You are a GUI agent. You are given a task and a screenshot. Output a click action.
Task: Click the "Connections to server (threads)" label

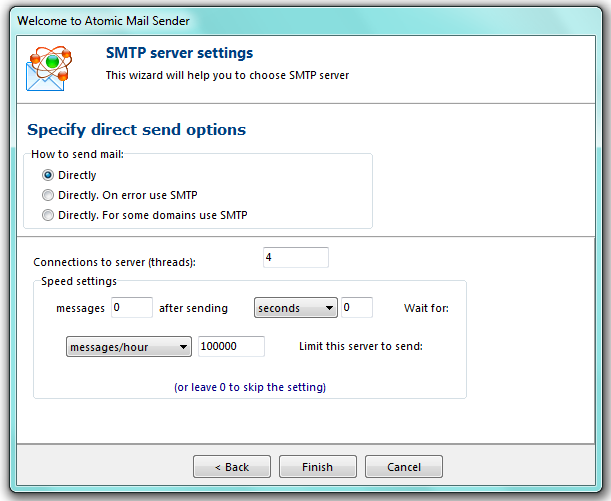click(x=114, y=262)
